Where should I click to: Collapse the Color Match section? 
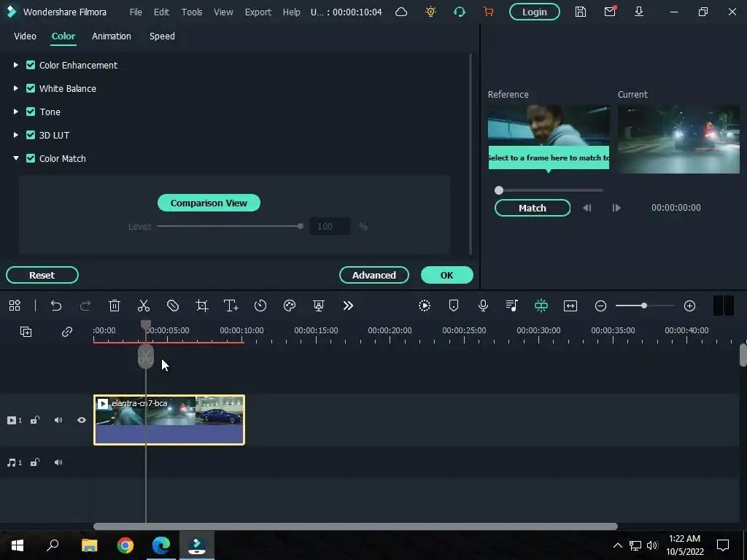click(x=16, y=158)
